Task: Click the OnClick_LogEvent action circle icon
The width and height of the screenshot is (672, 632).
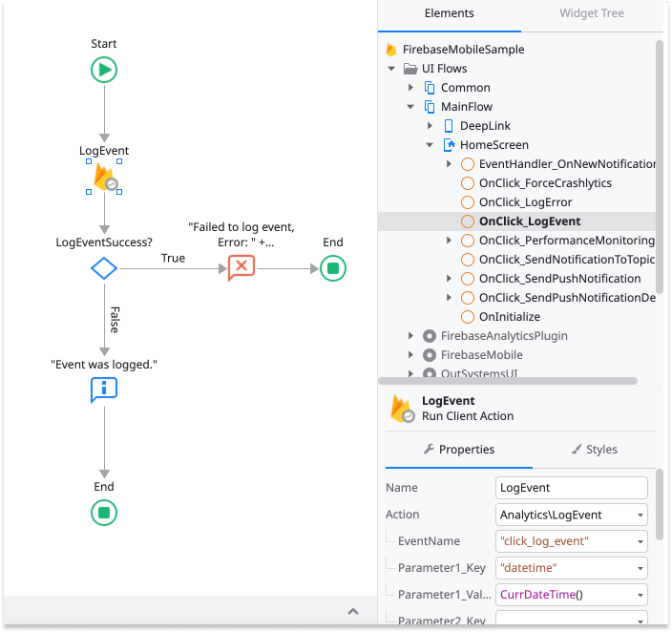Action: coord(468,221)
